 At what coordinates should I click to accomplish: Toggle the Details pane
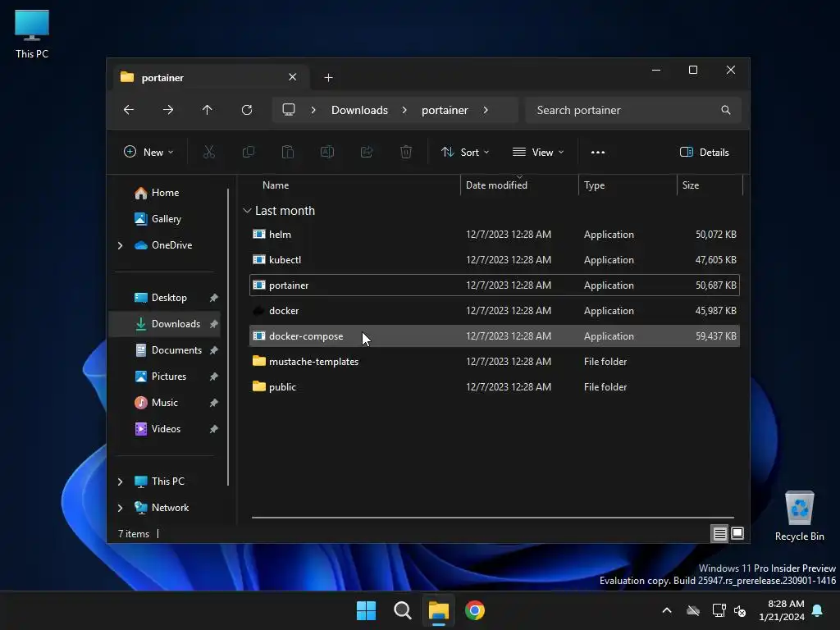[x=705, y=152]
